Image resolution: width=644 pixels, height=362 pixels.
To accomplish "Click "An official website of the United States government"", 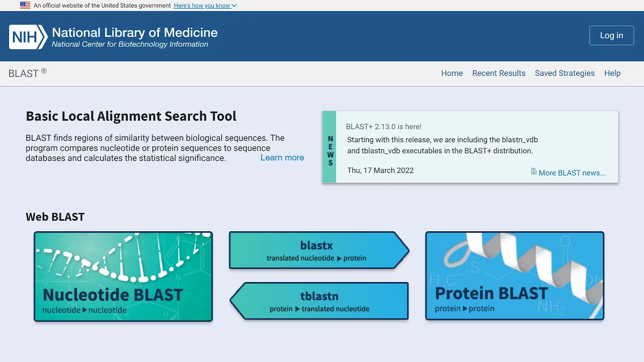I will (x=102, y=6).
